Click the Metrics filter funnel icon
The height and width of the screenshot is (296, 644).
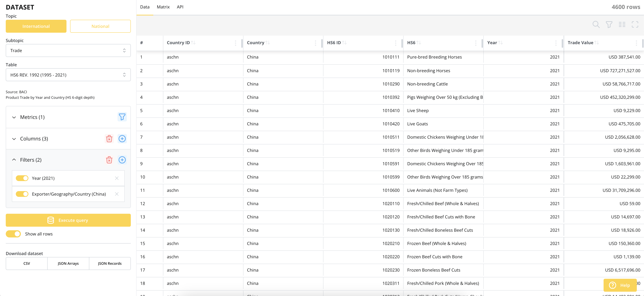tap(122, 117)
